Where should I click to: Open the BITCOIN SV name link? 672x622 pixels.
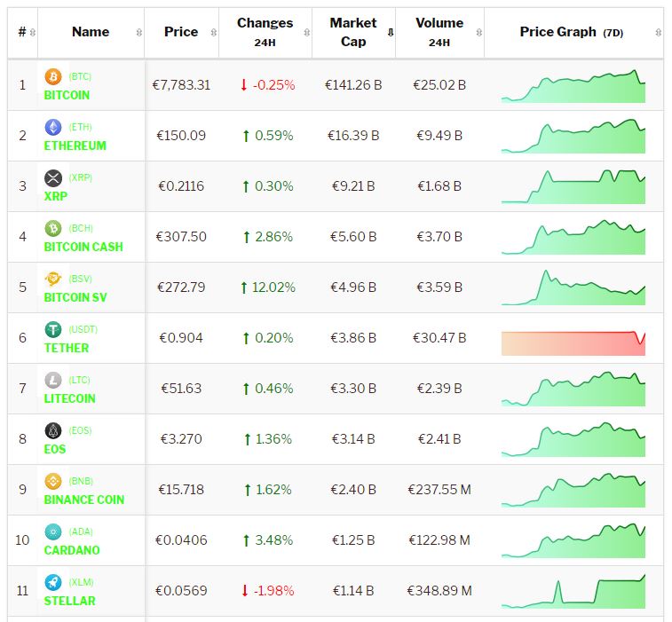click(x=75, y=297)
